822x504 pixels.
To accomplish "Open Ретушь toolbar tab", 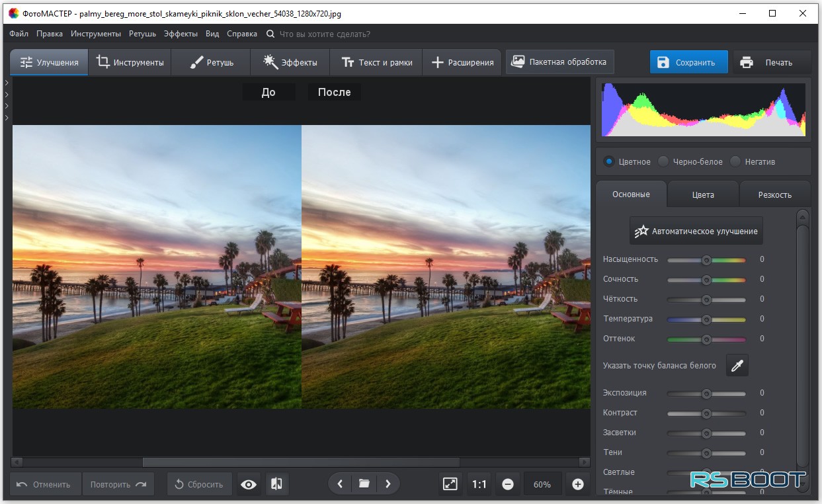I will [x=211, y=62].
